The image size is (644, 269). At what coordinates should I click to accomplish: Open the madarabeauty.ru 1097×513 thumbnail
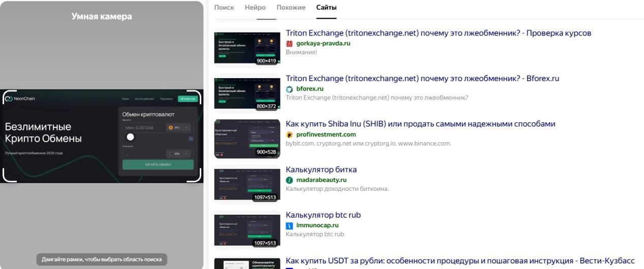tap(247, 185)
